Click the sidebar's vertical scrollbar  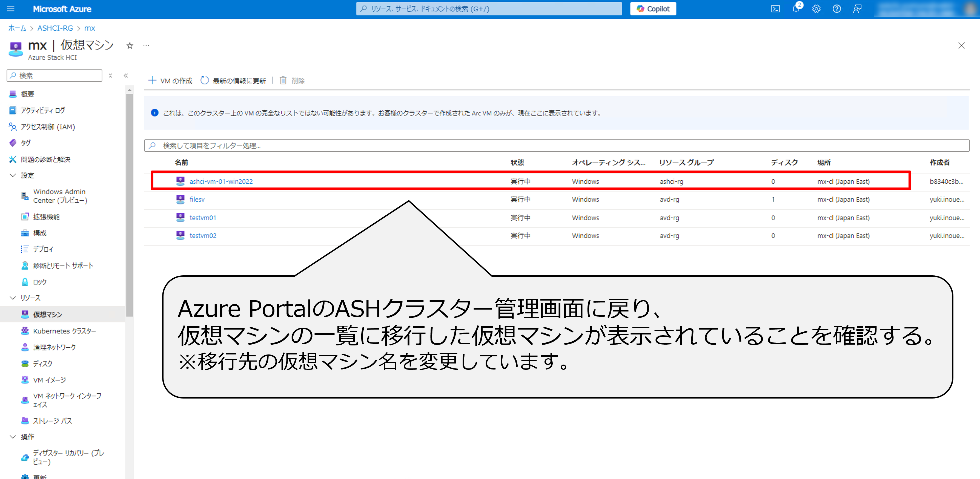[129, 205]
